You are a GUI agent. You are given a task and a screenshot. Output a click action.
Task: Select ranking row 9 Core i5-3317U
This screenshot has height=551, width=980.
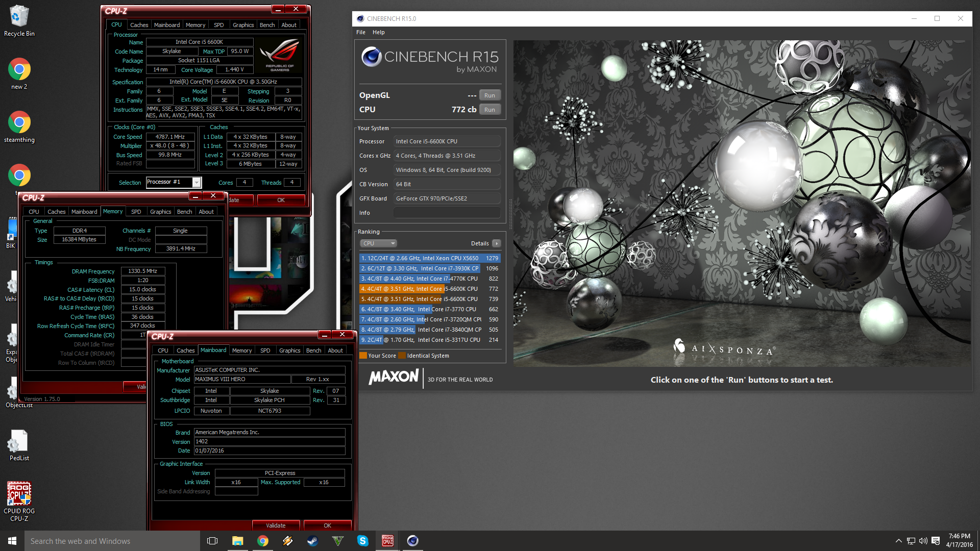click(x=430, y=340)
